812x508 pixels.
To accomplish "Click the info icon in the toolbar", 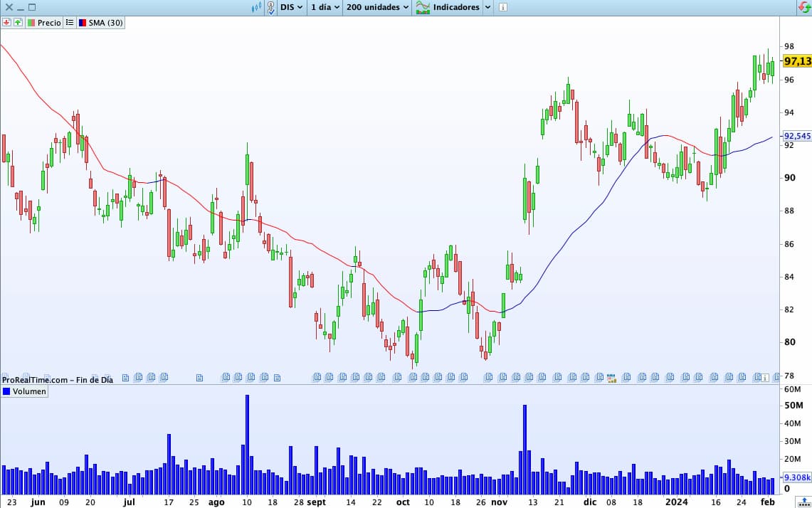I will (503, 7).
